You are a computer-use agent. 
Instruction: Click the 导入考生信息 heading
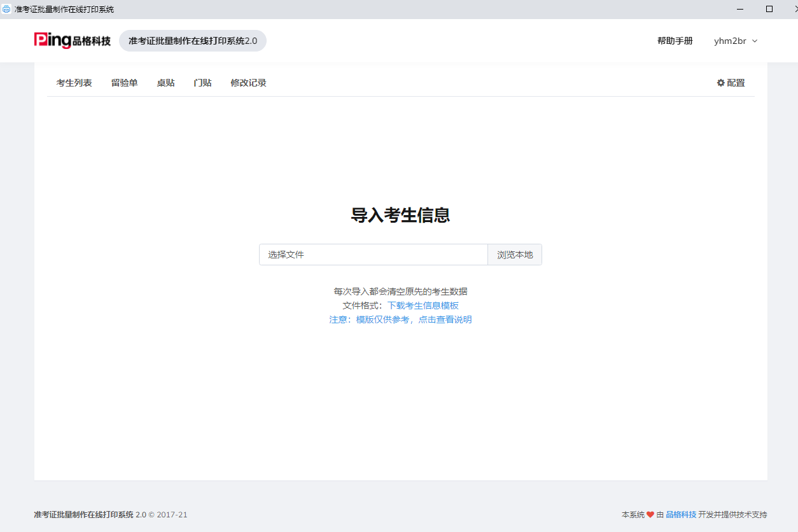pyautogui.click(x=401, y=215)
